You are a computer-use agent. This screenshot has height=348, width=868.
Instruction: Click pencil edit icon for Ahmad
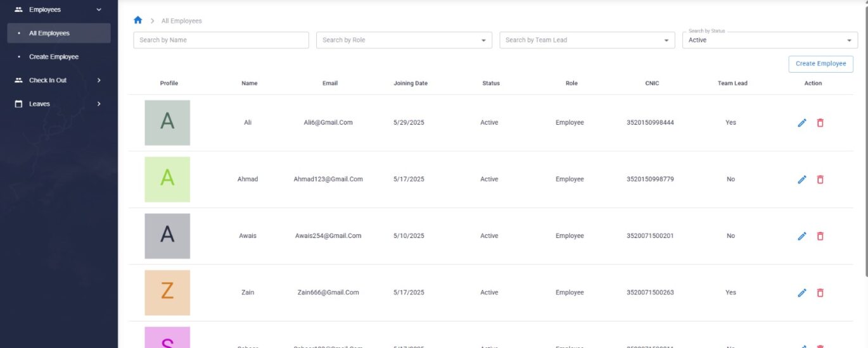[801, 180]
